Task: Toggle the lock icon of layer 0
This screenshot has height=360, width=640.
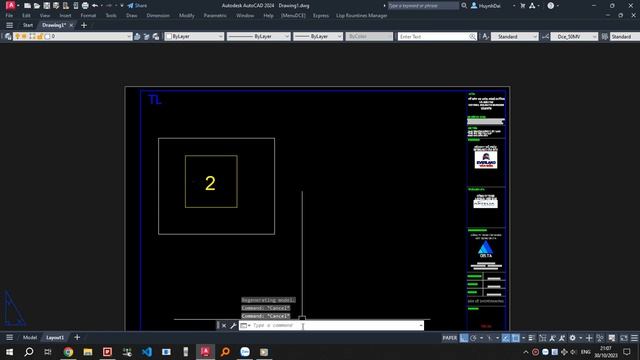Action: [x=40, y=36]
